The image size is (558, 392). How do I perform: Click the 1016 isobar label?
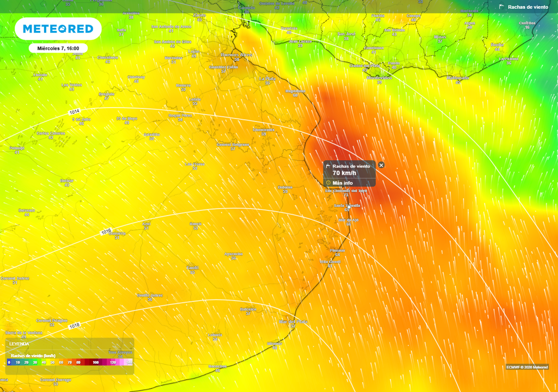point(106,230)
